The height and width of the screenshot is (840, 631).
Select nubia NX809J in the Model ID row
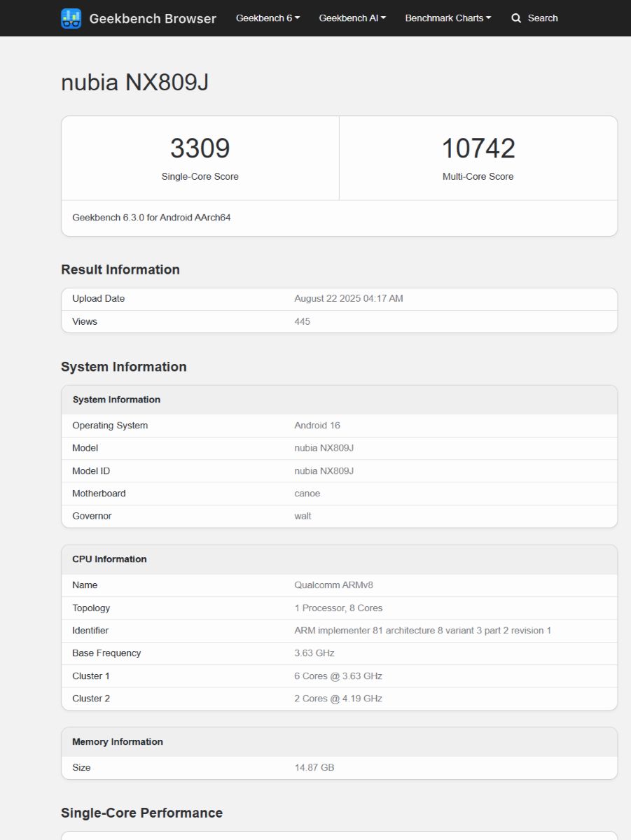click(x=324, y=471)
